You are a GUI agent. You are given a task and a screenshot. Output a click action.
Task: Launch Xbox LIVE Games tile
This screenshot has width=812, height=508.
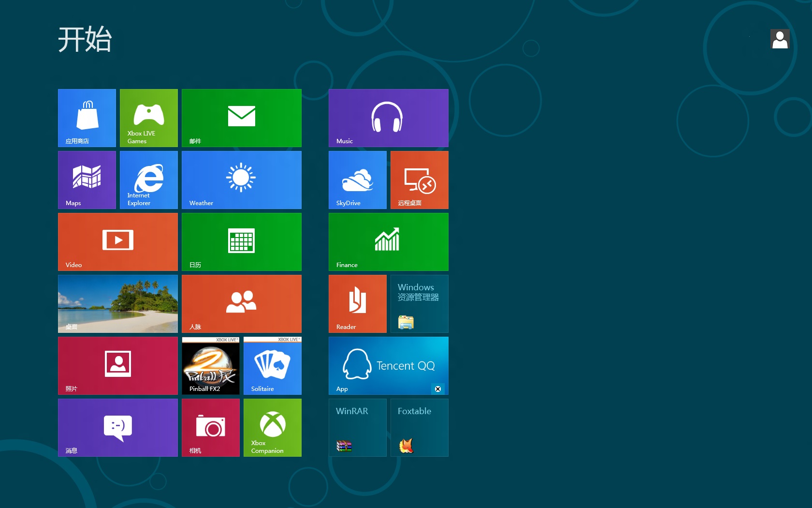pyautogui.click(x=149, y=118)
